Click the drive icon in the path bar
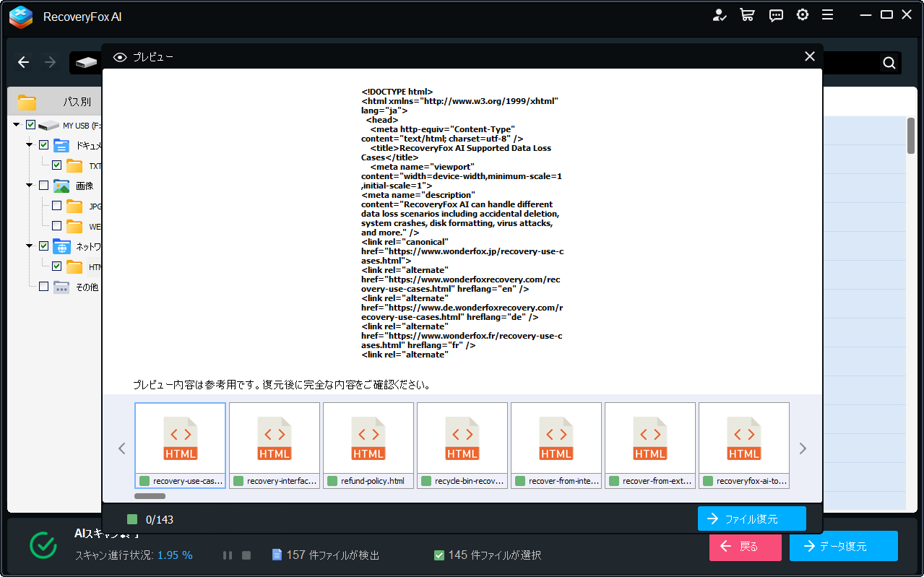 pyautogui.click(x=86, y=63)
